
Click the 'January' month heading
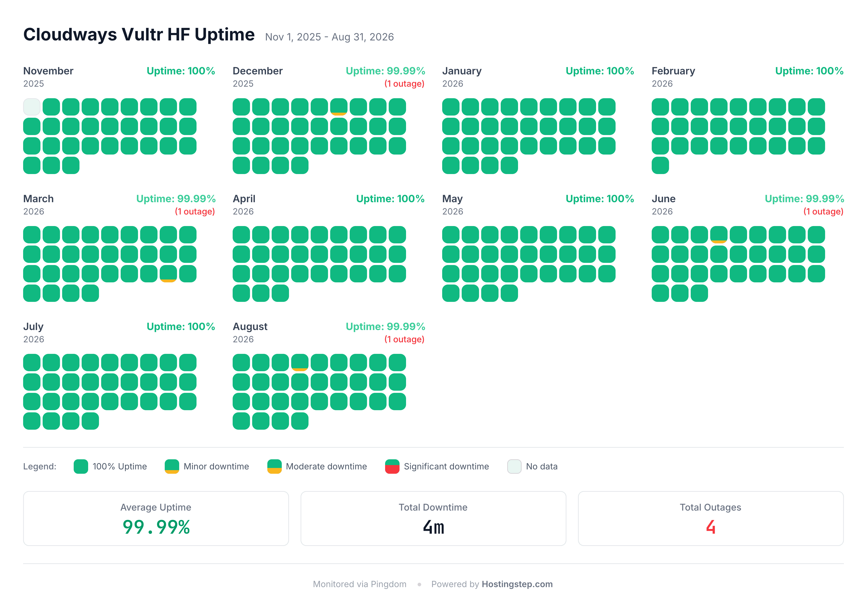pyautogui.click(x=462, y=71)
